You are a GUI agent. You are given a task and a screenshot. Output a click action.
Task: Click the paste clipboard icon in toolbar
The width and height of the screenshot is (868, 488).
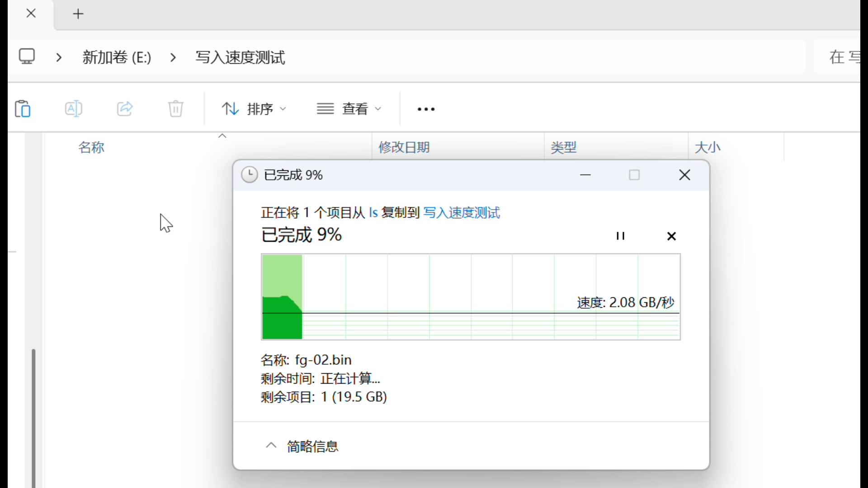[23, 109]
